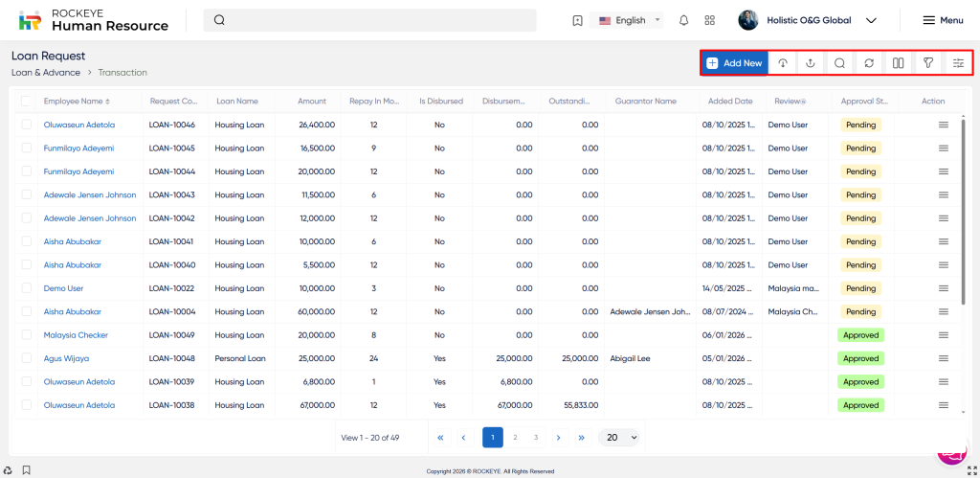Click the column view icon in toolbar

pos(898,63)
